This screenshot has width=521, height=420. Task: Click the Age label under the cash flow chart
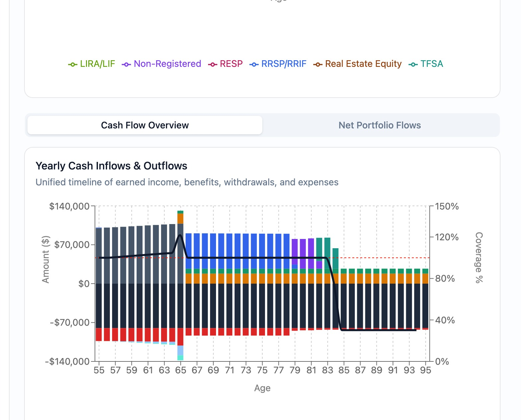coord(262,388)
